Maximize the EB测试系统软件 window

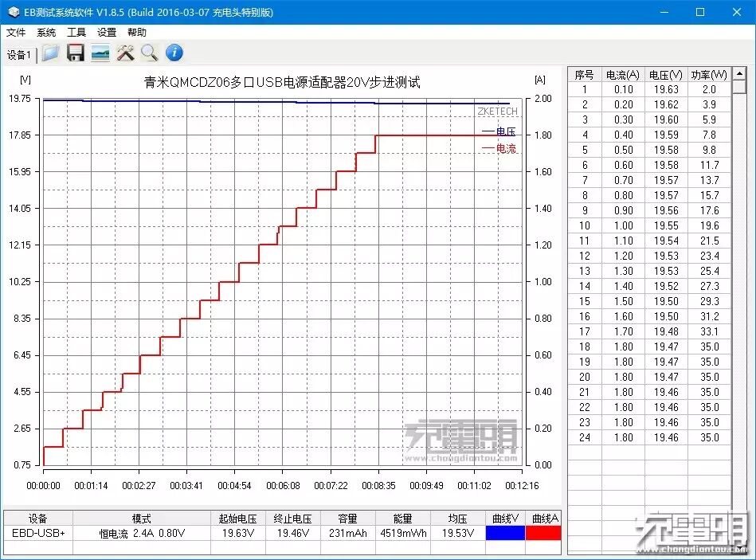[x=700, y=12]
